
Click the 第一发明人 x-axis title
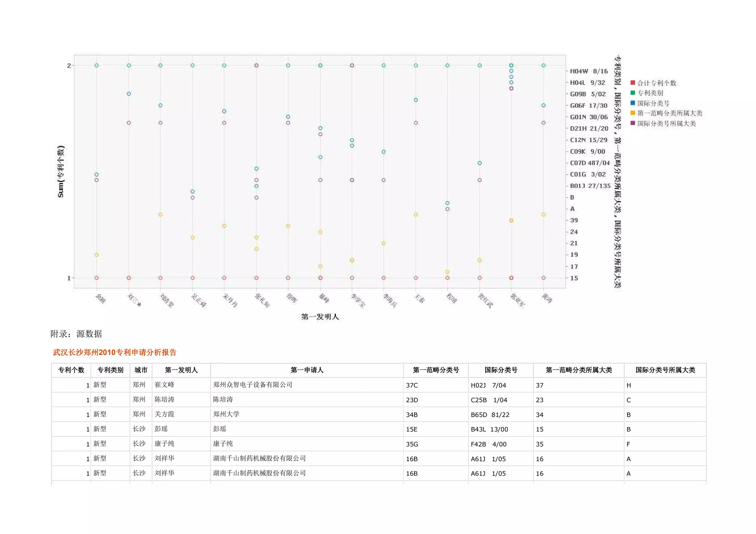(320, 317)
